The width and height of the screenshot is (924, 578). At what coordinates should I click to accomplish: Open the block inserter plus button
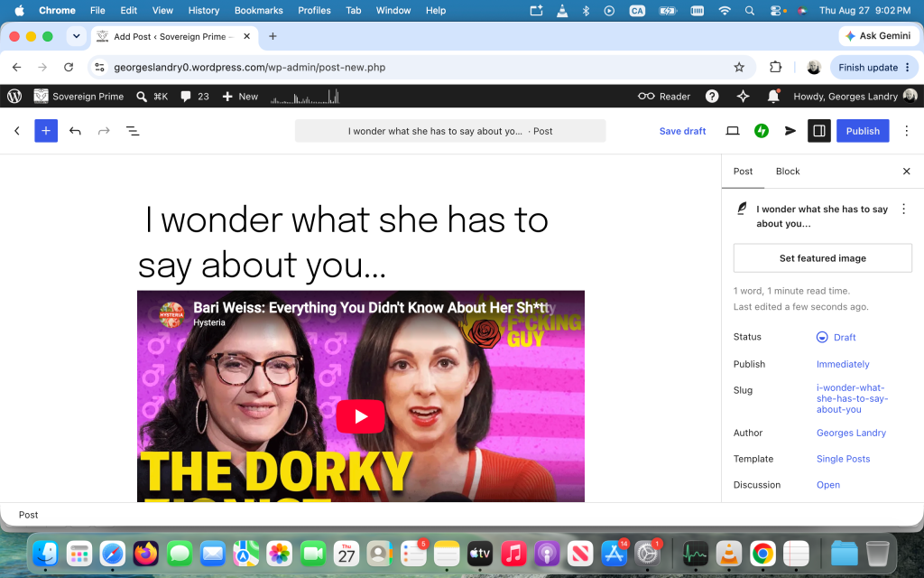[46, 131]
